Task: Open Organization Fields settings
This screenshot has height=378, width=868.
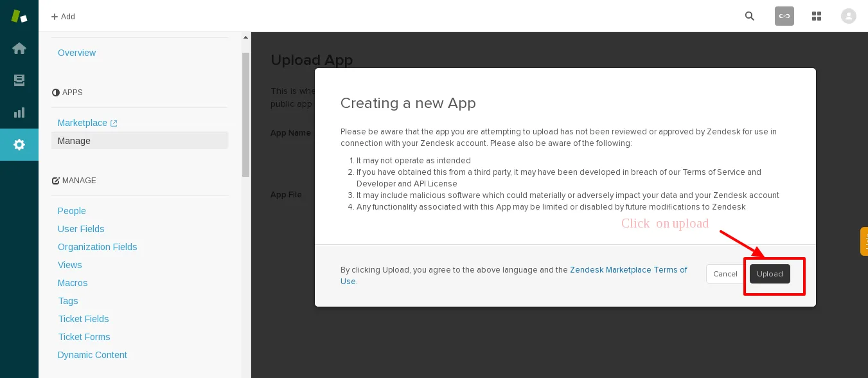Action: (98, 247)
